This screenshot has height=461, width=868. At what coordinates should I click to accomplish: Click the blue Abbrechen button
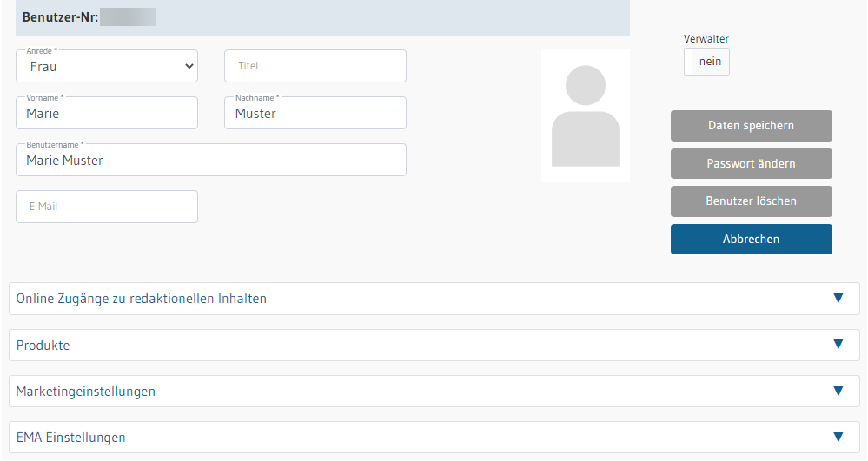pyautogui.click(x=752, y=239)
